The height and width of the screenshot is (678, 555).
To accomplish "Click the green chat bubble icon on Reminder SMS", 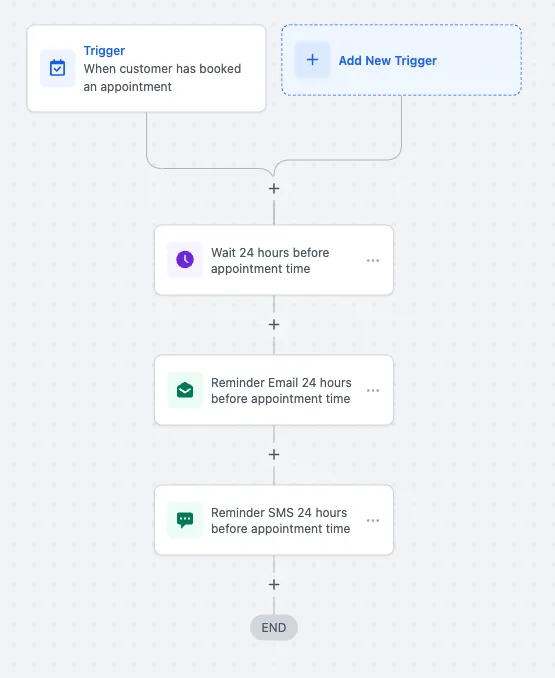I will tap(185, 520).
